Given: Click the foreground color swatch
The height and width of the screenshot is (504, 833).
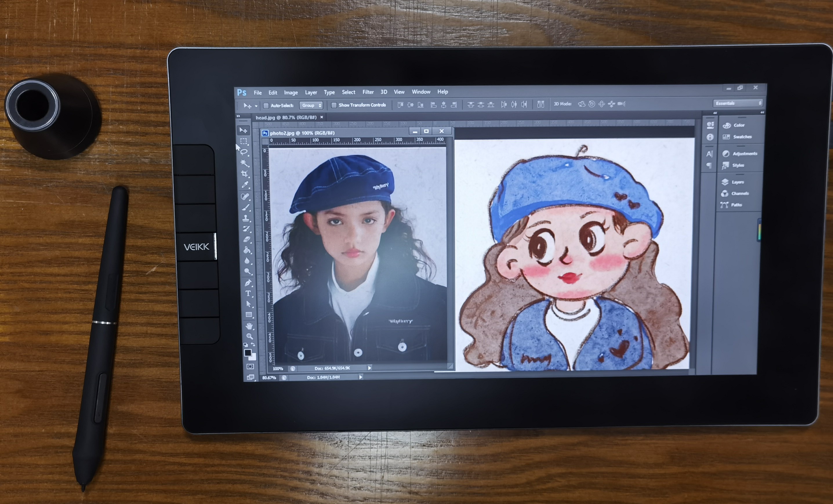Looking at the screenshot, I should point(248,353).
